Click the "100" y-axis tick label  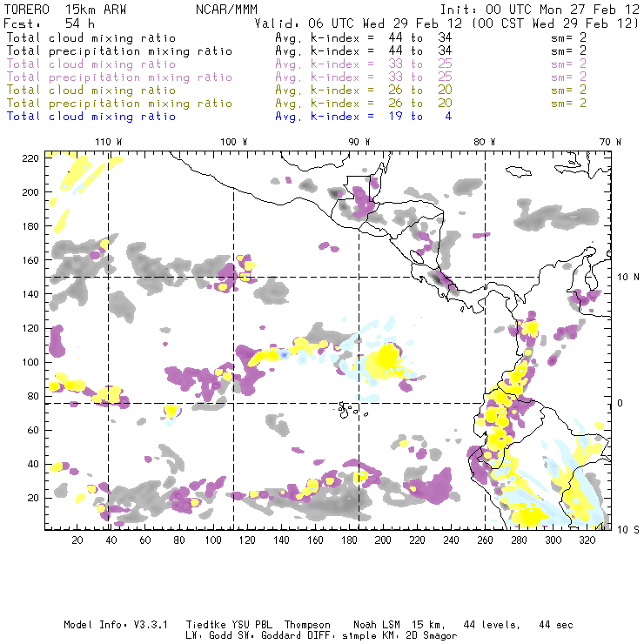(x=30, y=362)
